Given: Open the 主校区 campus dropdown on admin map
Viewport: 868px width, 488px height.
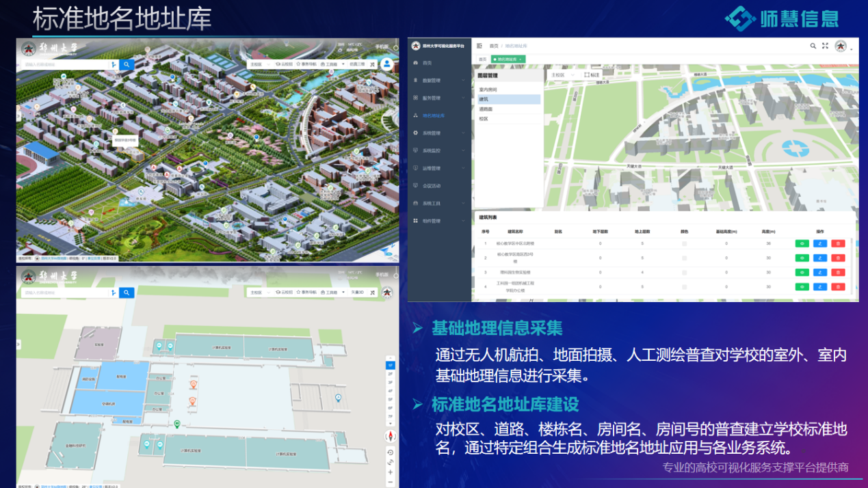Looking at the screenshot, I should tap(564, 74).
